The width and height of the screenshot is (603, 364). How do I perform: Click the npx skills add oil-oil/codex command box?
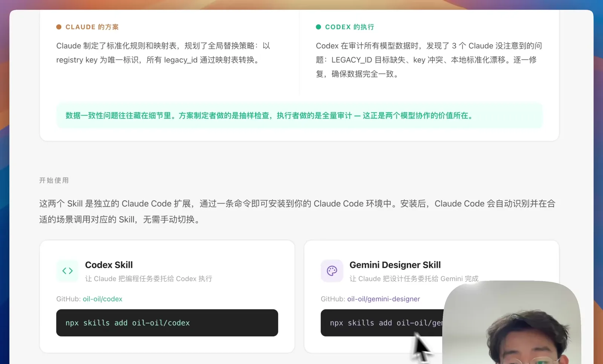click(167, 323)
